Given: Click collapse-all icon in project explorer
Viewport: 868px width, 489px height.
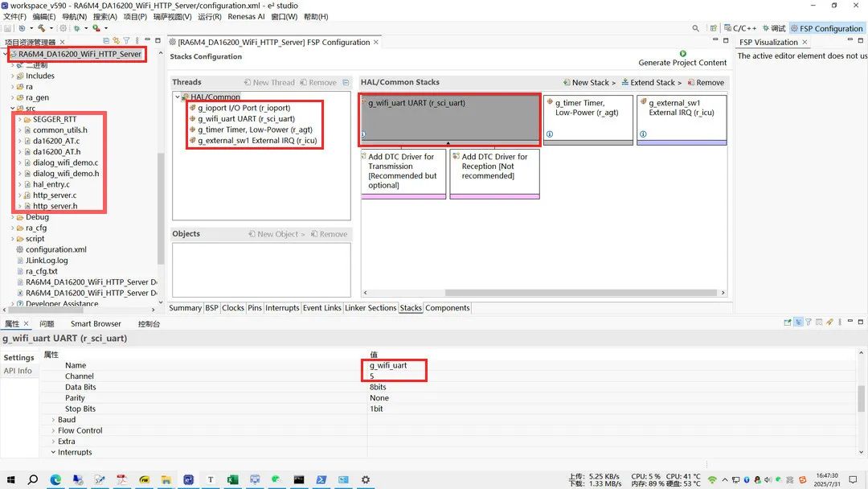Looking at the screenshot, I should (x=106, y=41).
